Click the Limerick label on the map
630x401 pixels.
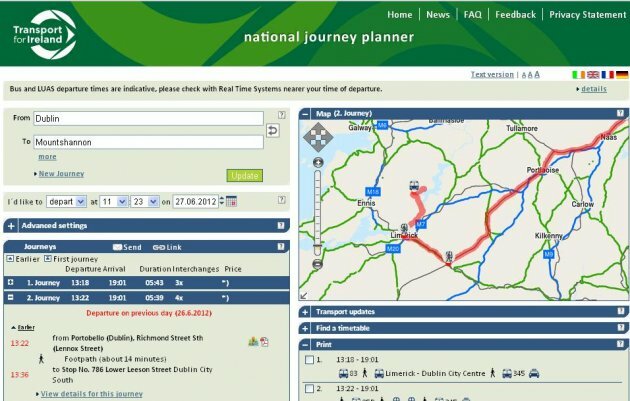(404, 235)
